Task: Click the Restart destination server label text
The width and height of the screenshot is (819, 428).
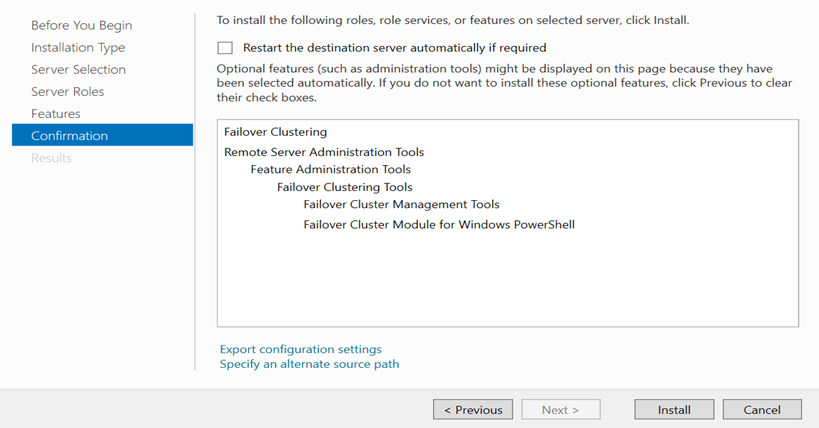Action: [x=394, y=48]
